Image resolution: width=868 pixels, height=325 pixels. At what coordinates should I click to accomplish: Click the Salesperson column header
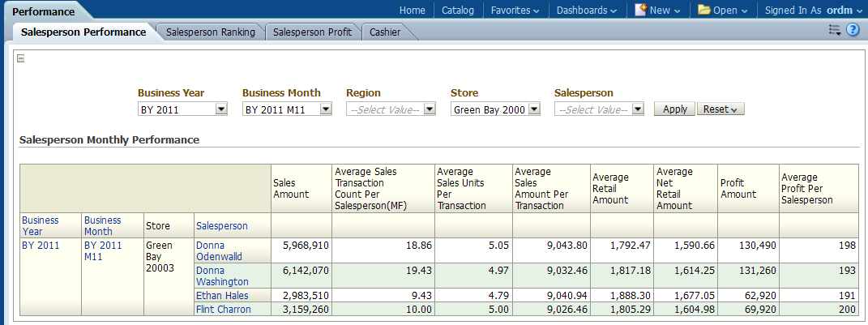pyautogui.click(x=221, y=226)
